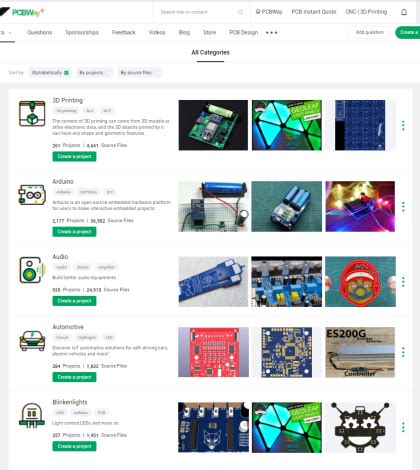This screenshot has width=420, height=470.
Task: Create a project under Audio
Action: pyautogui.click(x=74, y=301)
